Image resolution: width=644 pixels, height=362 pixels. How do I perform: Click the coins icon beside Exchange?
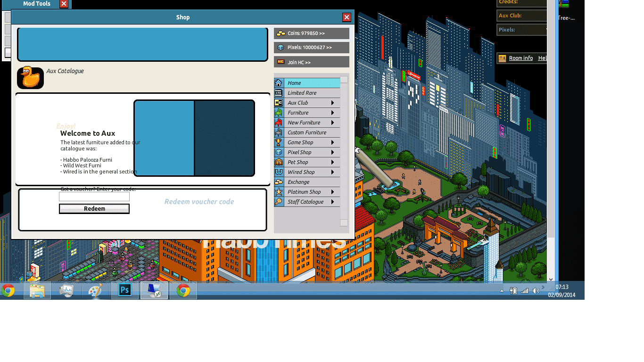[x=279, y=182]
